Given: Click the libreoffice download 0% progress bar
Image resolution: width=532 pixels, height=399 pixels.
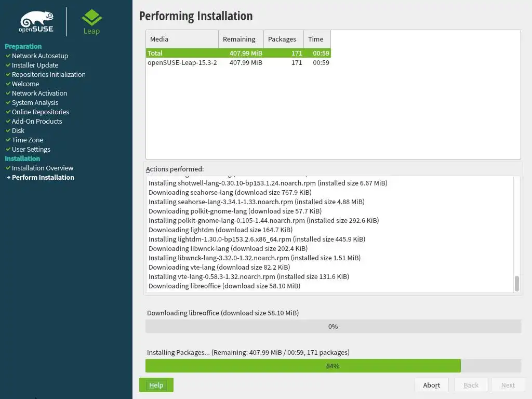Looking at the screenshot, I should 333,326.
